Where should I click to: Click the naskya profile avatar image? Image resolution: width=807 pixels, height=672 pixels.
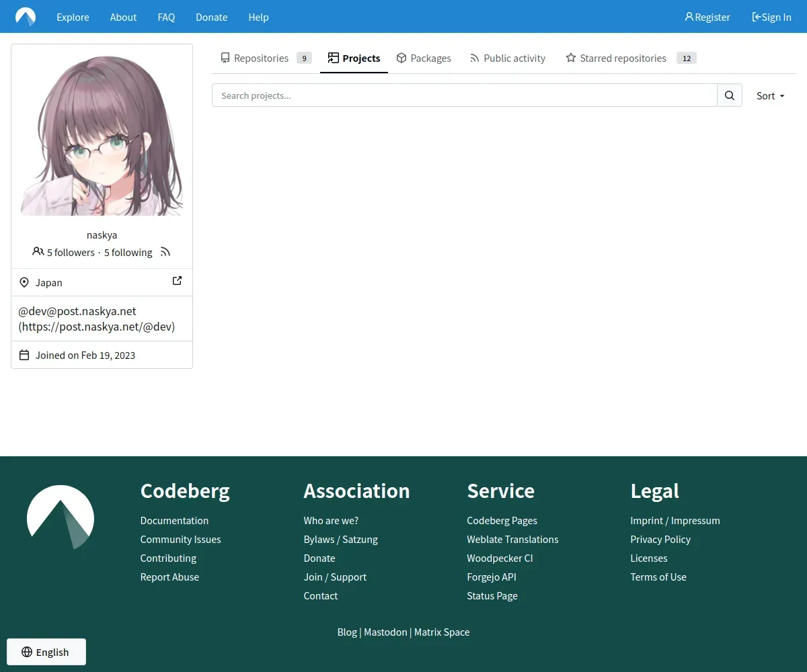(x=102, y=134)
